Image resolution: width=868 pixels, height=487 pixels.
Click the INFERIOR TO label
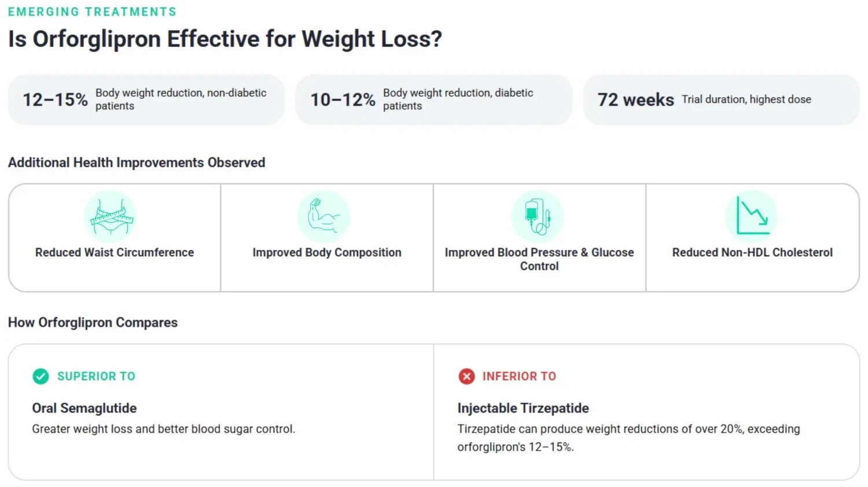[519, 377]
